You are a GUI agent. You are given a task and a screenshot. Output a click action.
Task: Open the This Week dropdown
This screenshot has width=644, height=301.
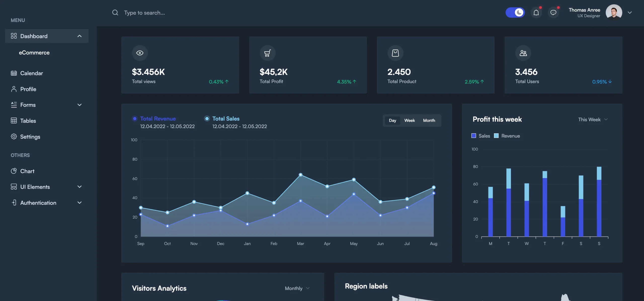(592, 119)
